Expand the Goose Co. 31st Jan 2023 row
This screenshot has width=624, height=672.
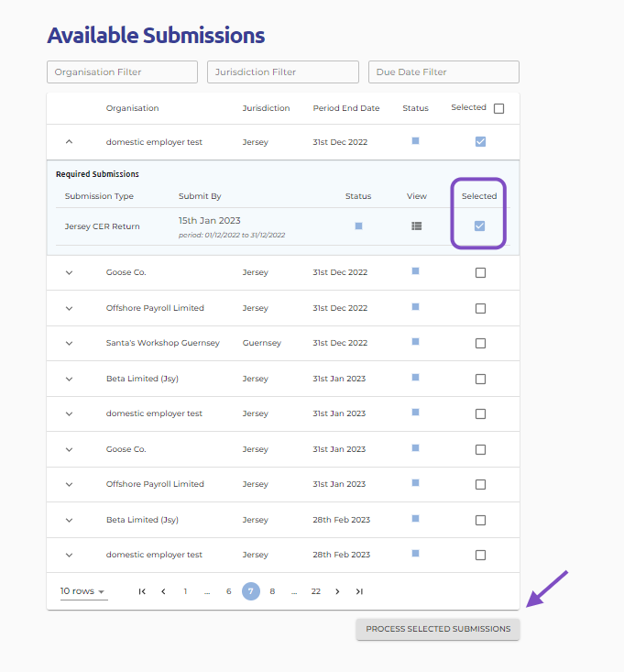tap(69, 449)
